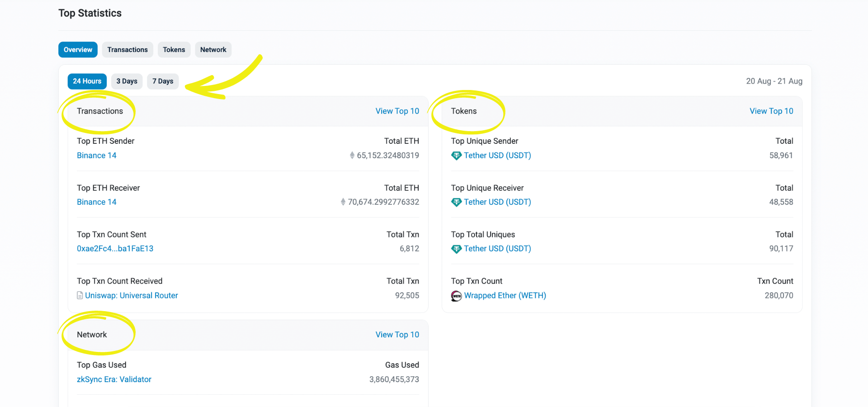Click Tether icon beside Top Unique Sender
Screen dimensions: 868x407
(x=456, y=156)
